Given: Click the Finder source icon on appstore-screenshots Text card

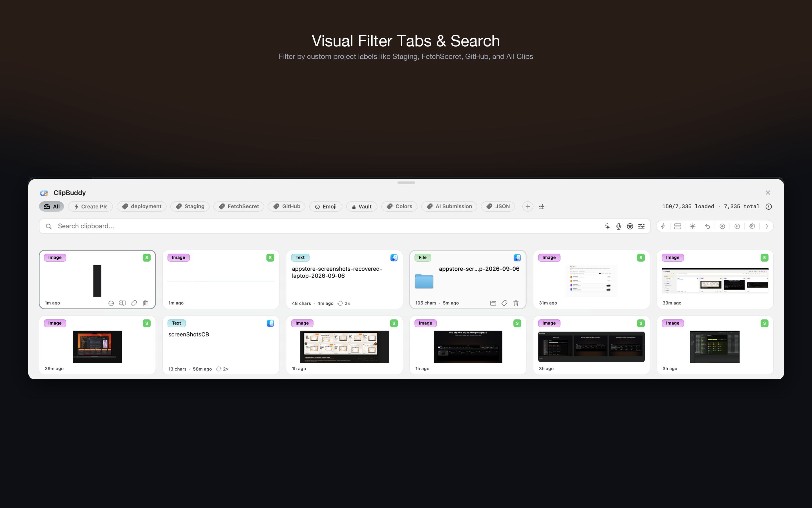Looking at the screenshot, I should click(394, 258).
